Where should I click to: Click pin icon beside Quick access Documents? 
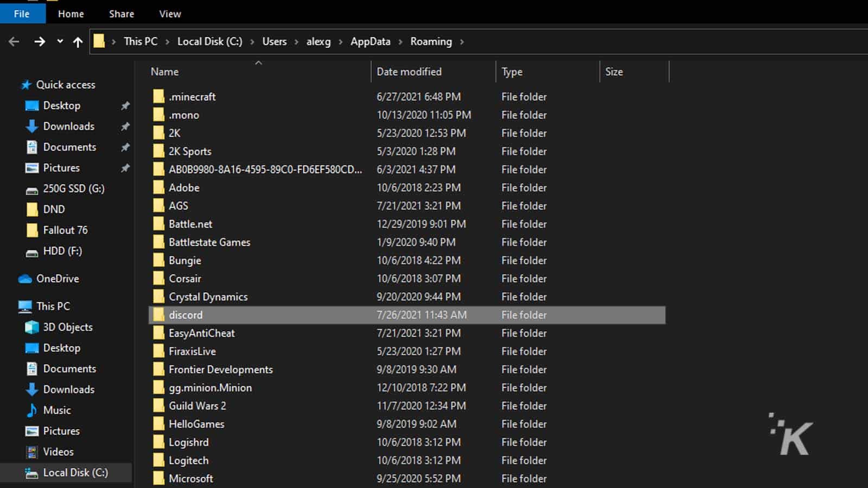click(x=125, y=147)
